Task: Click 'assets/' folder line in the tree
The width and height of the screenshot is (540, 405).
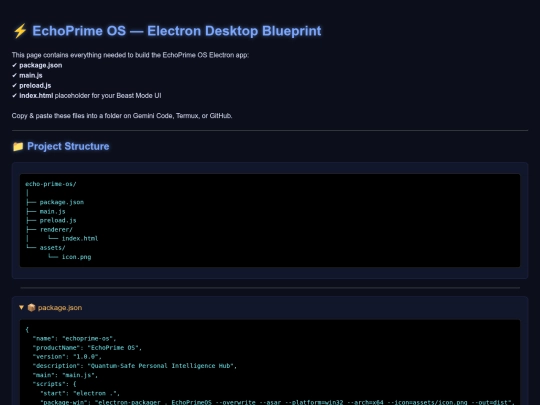Action: tap(52, 248)
